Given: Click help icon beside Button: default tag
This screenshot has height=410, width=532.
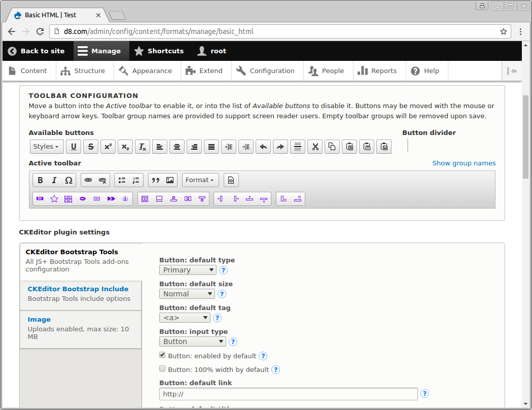Looking at the screenshot, I should click(x=218, y=318).
